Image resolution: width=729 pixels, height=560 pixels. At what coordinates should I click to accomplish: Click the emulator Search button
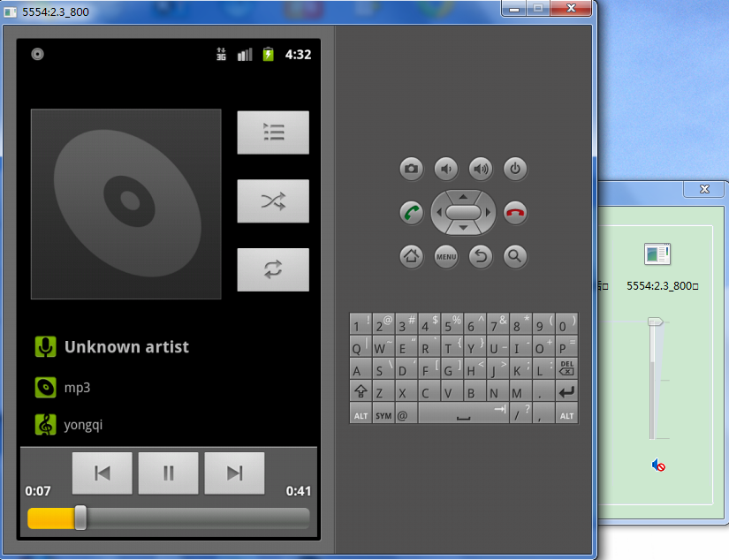coord(515,256)
